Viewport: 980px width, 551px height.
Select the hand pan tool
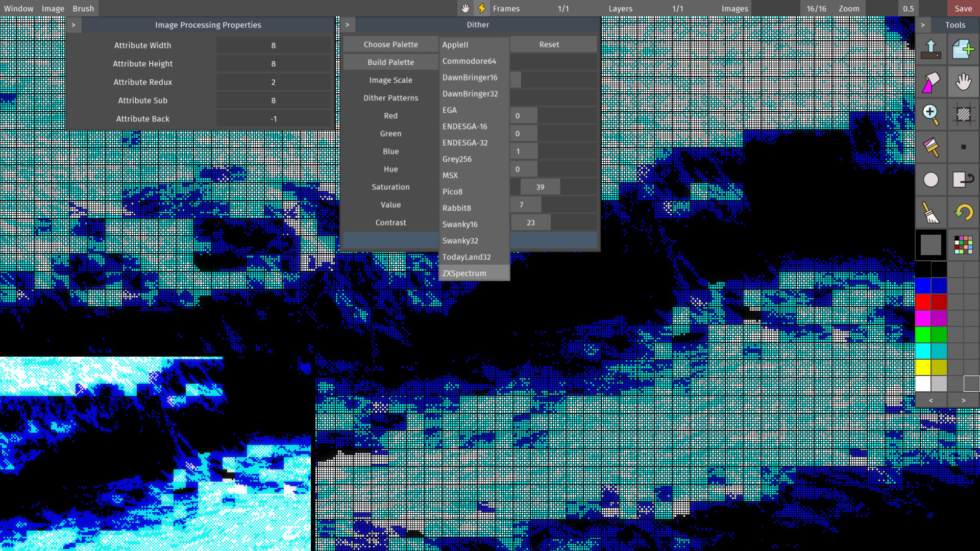[x=964, y=82]
